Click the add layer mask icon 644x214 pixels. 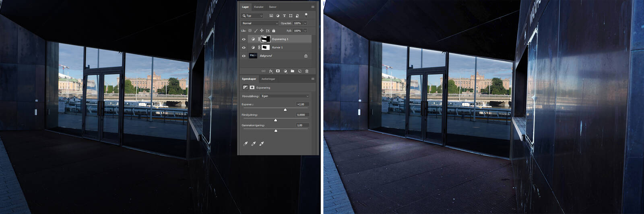click(278, 71)
